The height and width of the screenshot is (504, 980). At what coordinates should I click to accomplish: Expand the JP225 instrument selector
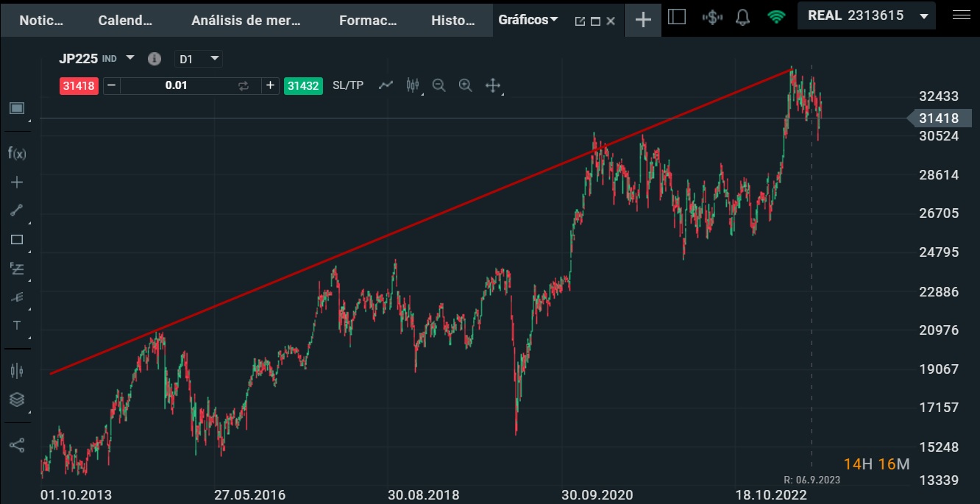(x=130, y=59)
